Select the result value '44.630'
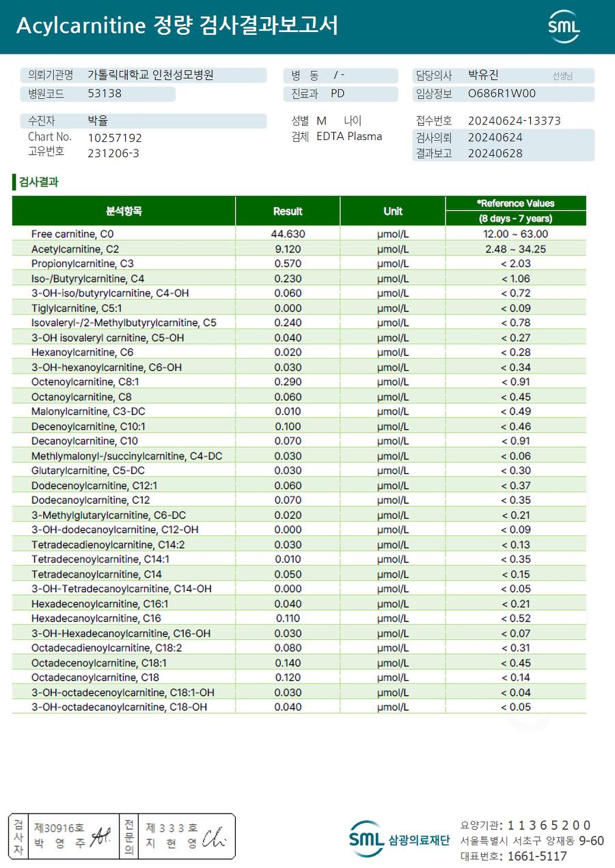 pos(288,234)
